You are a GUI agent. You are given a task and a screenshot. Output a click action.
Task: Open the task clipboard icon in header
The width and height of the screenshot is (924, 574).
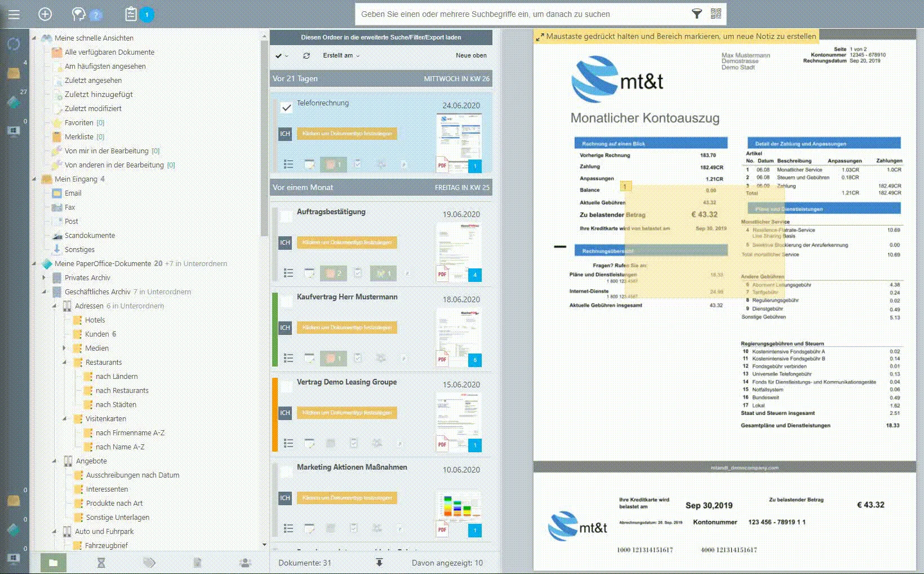coord(131,15)
